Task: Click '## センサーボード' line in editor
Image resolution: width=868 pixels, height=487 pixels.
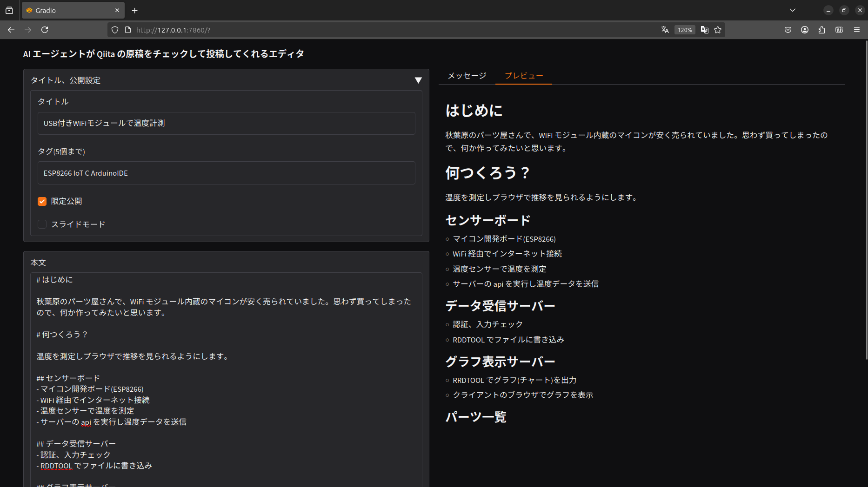Action: tap(68, 378)
